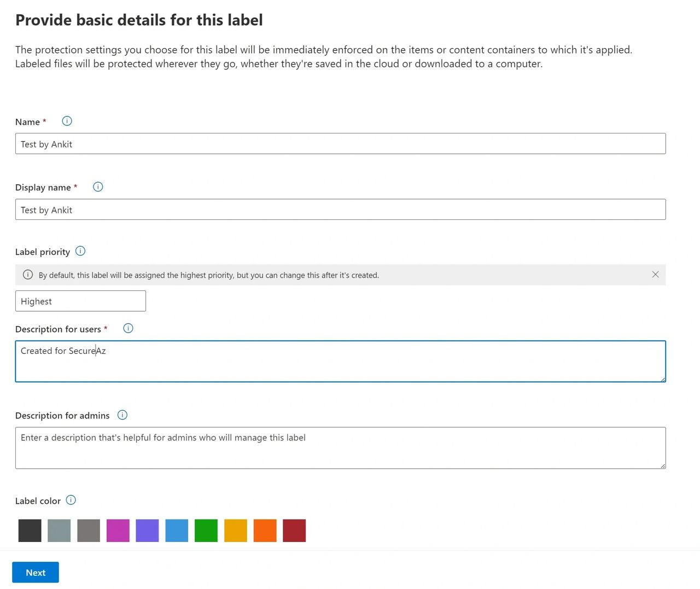Choose the green label color swatch

[206, 530]
